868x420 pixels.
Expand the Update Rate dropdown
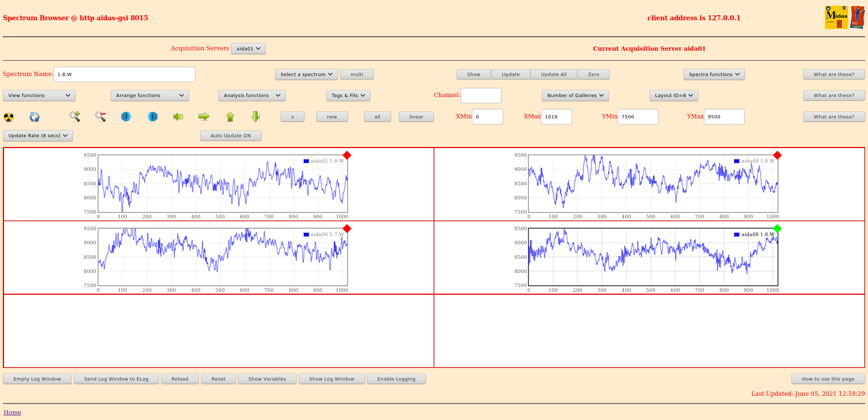click(x=38, y=136)
